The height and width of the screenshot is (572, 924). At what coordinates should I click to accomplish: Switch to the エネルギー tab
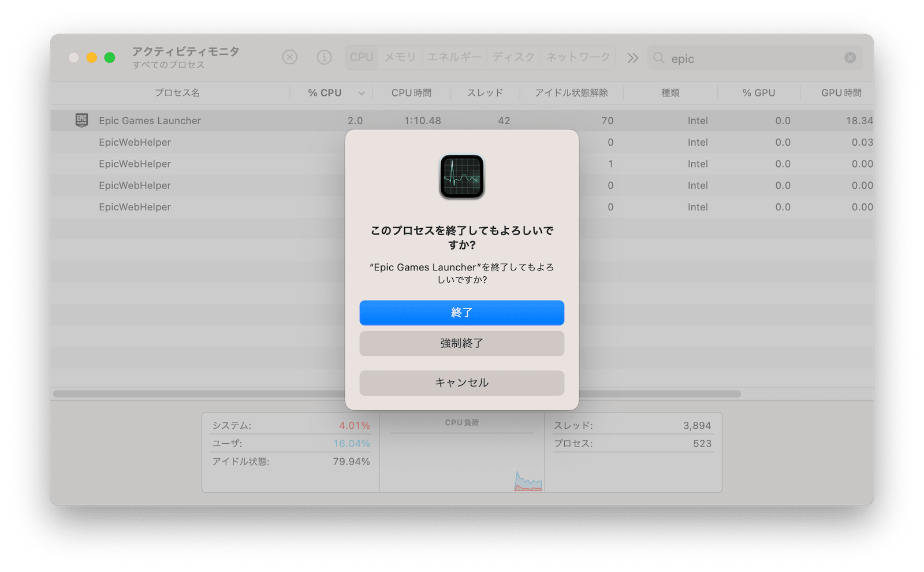[454, 57]
